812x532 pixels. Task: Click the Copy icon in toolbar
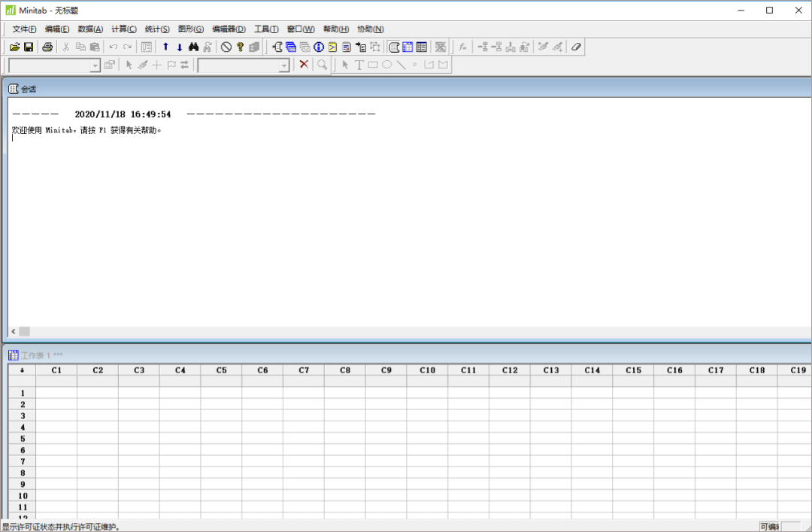tap(80, 47)
